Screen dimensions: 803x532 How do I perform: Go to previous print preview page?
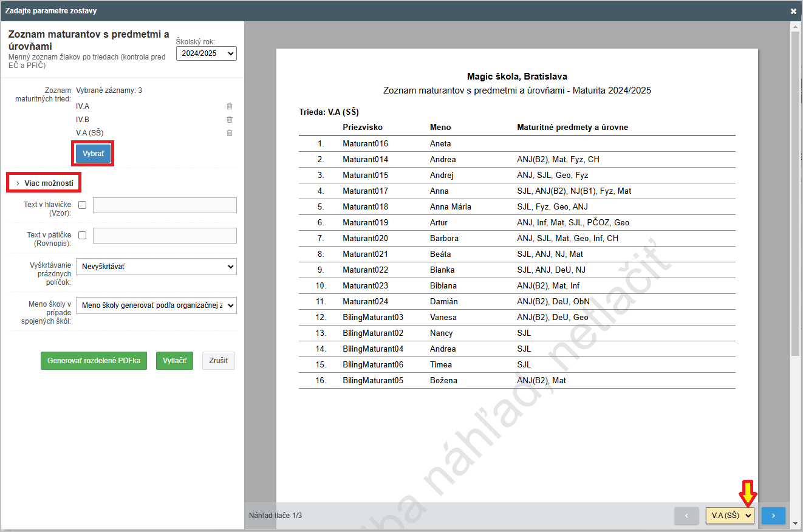coord(686,516)
